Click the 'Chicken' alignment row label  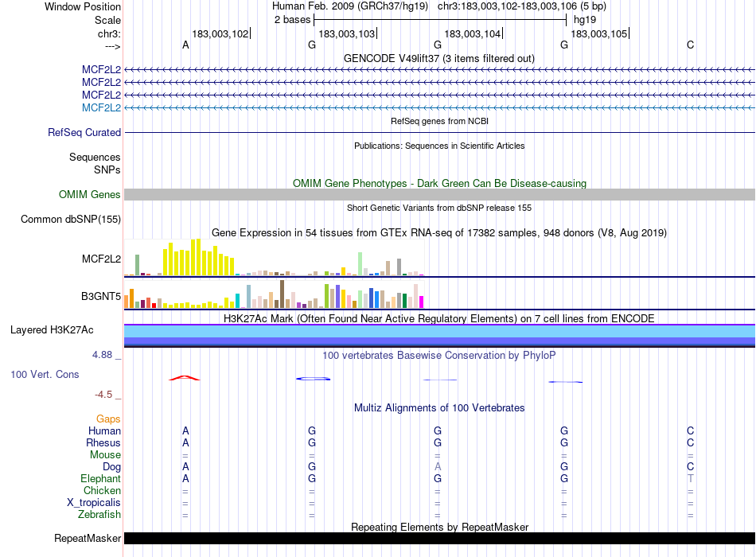102,490
